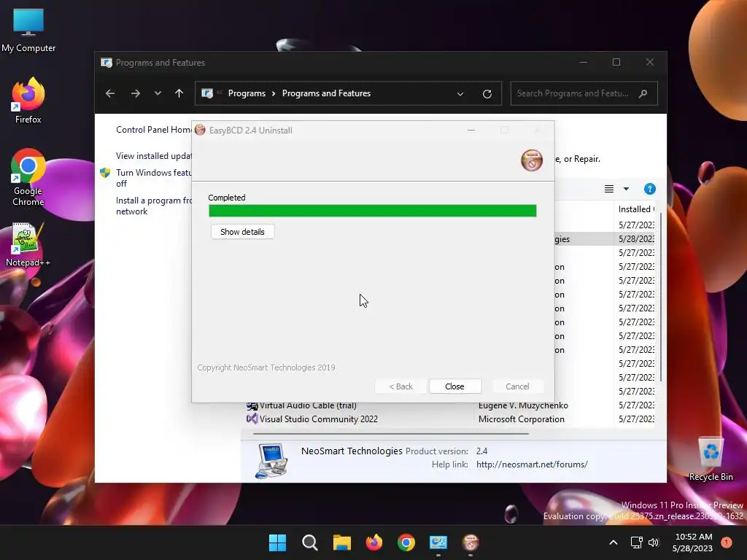Viewport: 747px width, 560px height.
Task: Maximize the Programs and Features window
Action: pyautogui.click(x=616, y=63)
